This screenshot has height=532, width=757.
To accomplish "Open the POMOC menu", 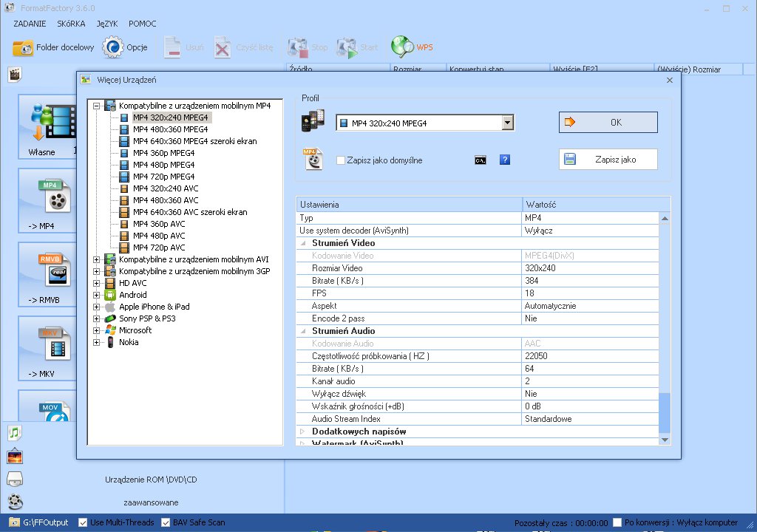I will tap(143, 24).
